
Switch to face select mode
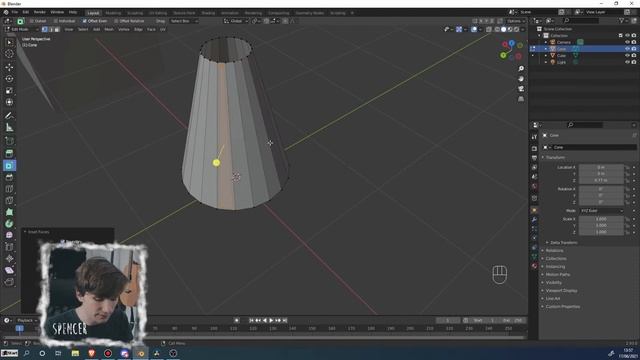[x=57, y=29]
